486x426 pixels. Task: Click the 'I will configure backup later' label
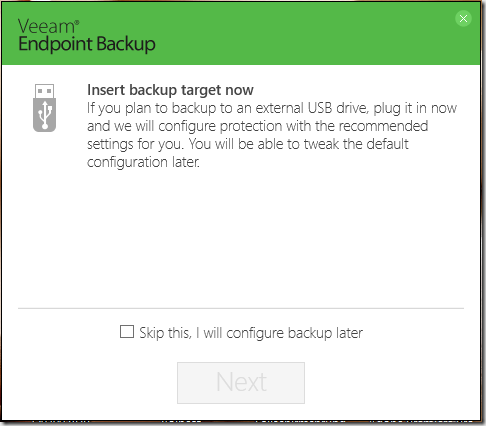point(279,333)
